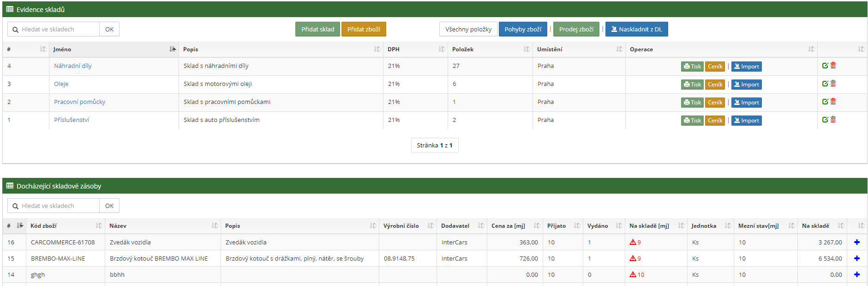Click edit icon for Náhradní díly row
Image resolution: width=868 pixels, height=286 pixels.
pos(825,66)
